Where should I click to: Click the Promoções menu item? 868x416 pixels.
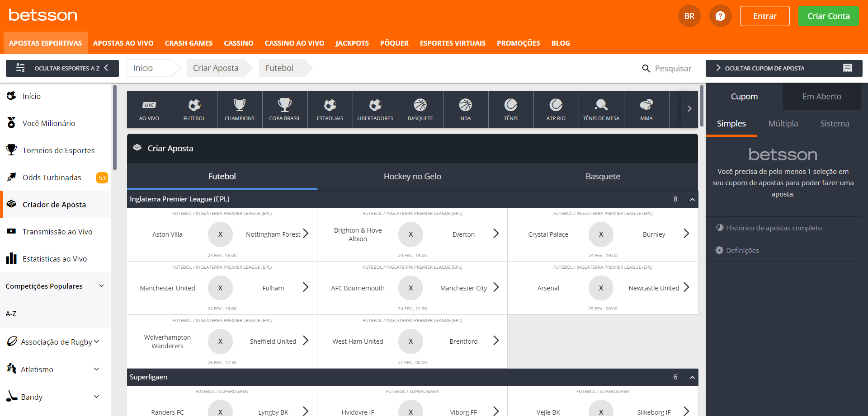tap(518, 43)
